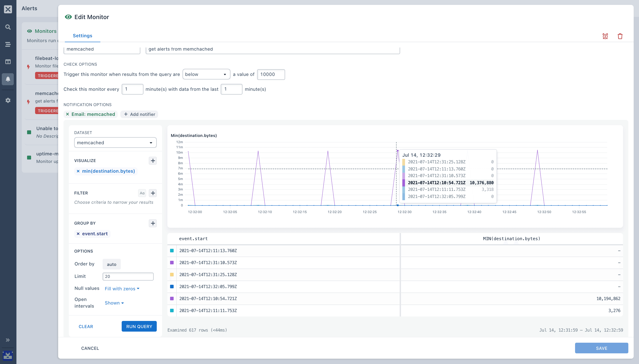Add a group by field
Image resolution: width=639 pixels, height=364 pixels.
pos(153,223)
